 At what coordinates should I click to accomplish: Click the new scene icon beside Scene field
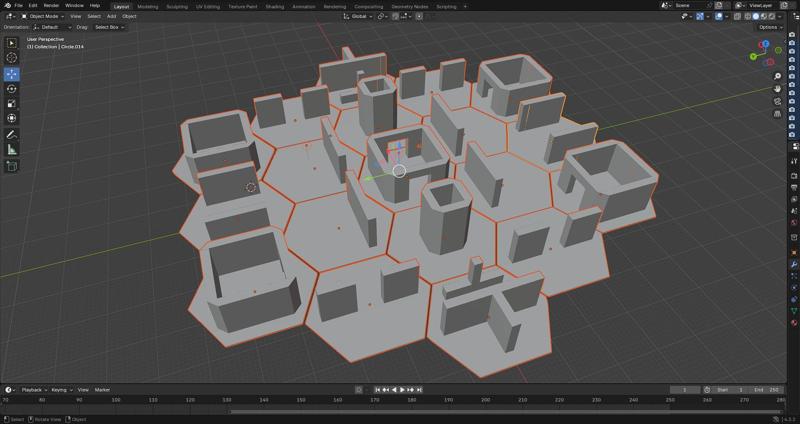(x=718, y=6)
